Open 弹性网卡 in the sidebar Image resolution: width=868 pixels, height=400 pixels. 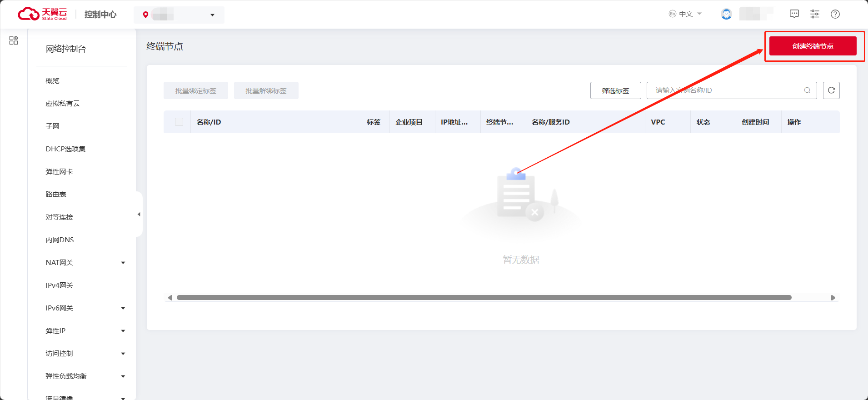(59, 171)
